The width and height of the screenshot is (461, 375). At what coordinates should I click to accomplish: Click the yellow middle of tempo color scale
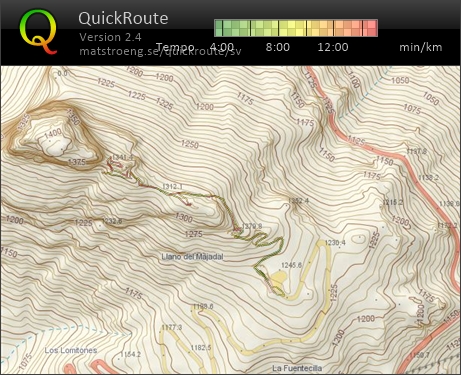pyautogui.click(x=293, y=28)
